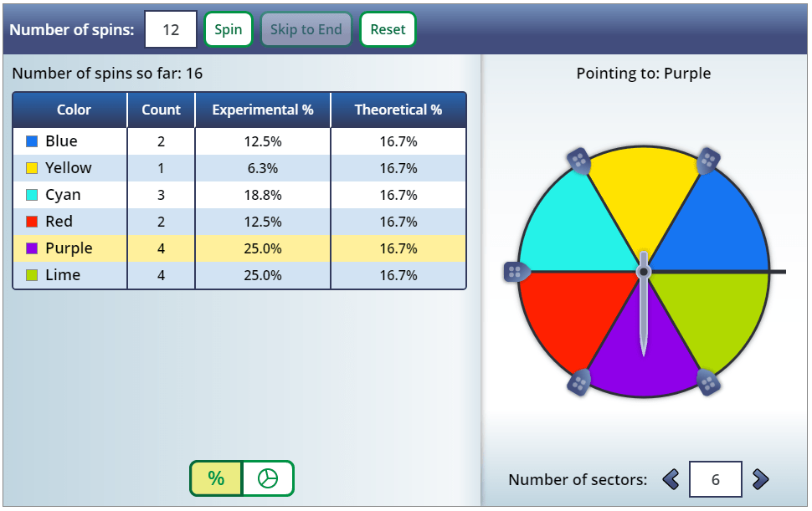Reset the spinner experiment
The height and width of the screenshot is (511, 812).
388,29
